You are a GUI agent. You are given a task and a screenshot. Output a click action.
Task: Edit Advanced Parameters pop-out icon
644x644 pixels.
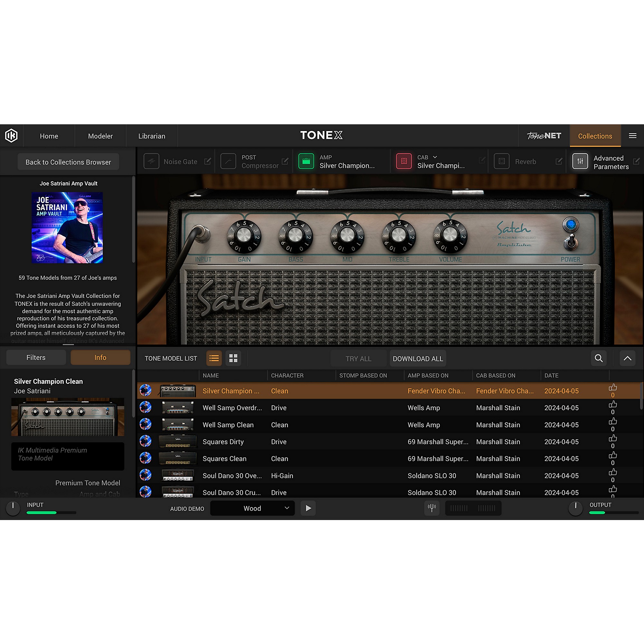pyautogui.click(x=636, y=161)
